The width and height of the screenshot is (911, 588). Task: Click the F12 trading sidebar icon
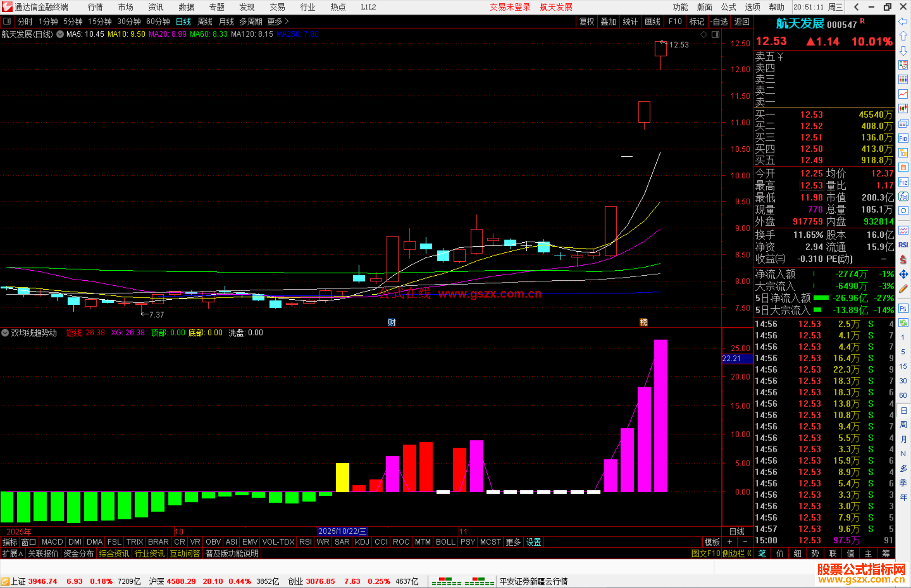point(903,182)
